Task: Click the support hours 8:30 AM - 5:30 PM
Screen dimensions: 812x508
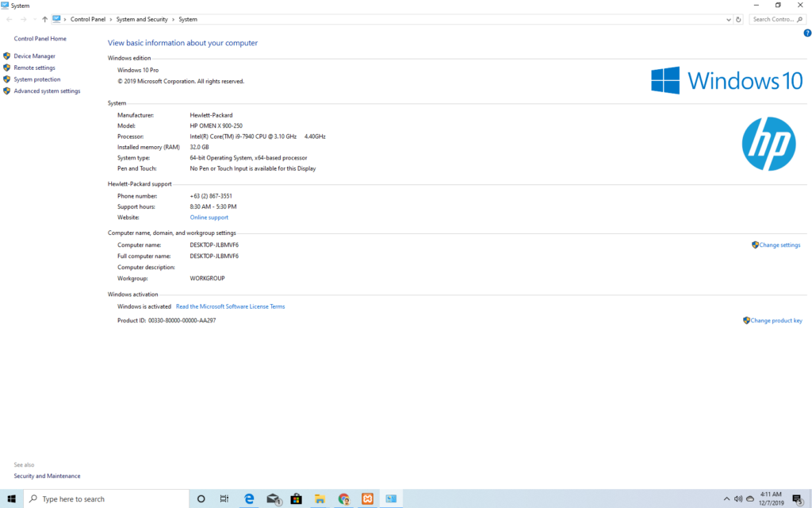Action: (213, 207)
